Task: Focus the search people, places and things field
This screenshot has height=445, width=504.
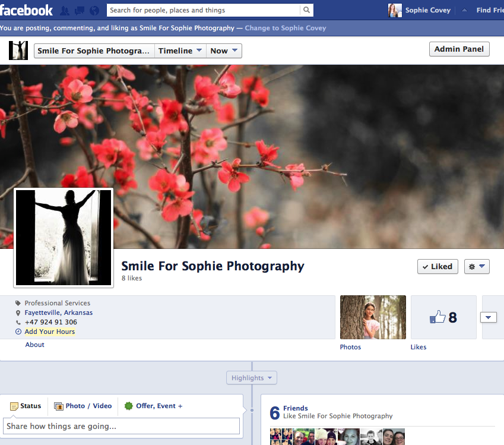Action: pyautogui.click(x=204, y=10)
